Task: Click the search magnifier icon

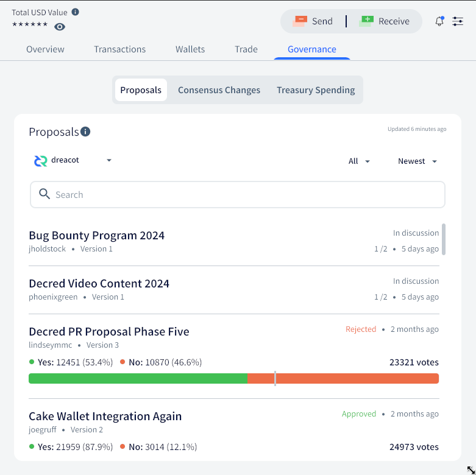Action: pyautogui.click(x=44, y=194)
